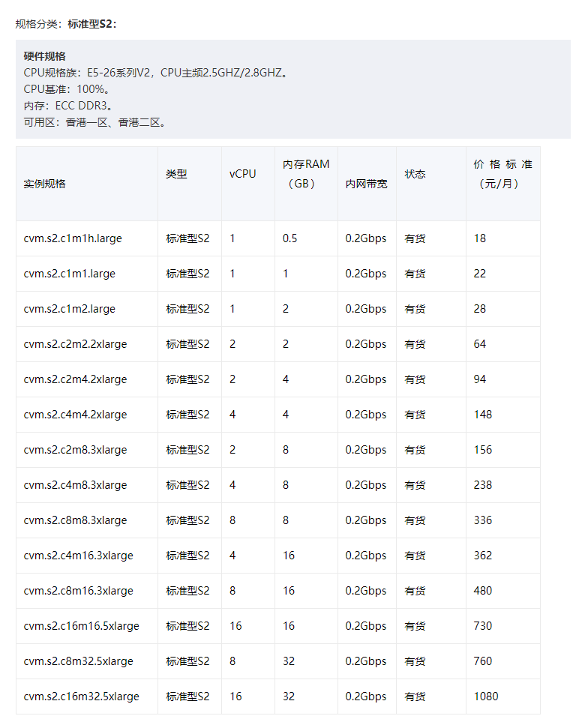The height and width of the screenshot is (728, 585).
Task: Select the cvm.s2.c1m1h.large instance name
Action: pos(73,238)
